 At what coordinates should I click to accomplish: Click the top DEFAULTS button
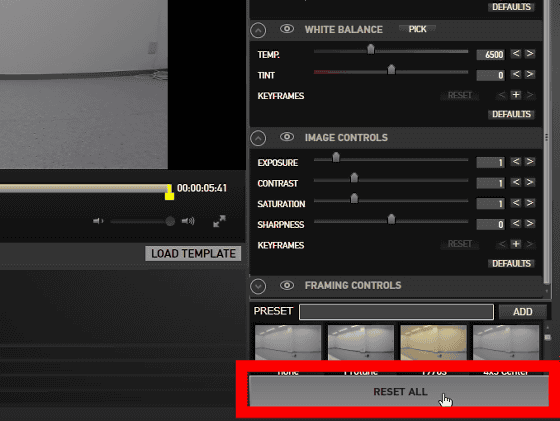point(511,7)
